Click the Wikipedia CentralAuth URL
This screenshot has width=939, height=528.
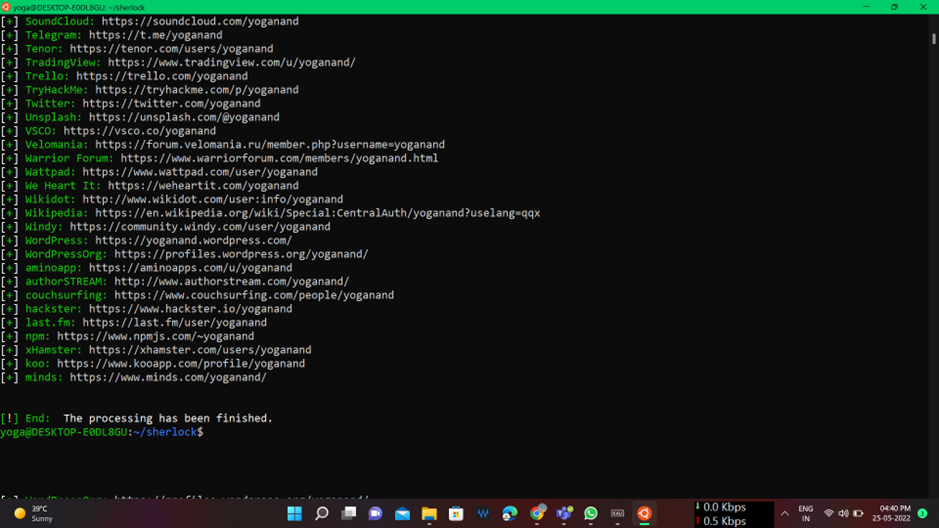(x=317, y=213)
